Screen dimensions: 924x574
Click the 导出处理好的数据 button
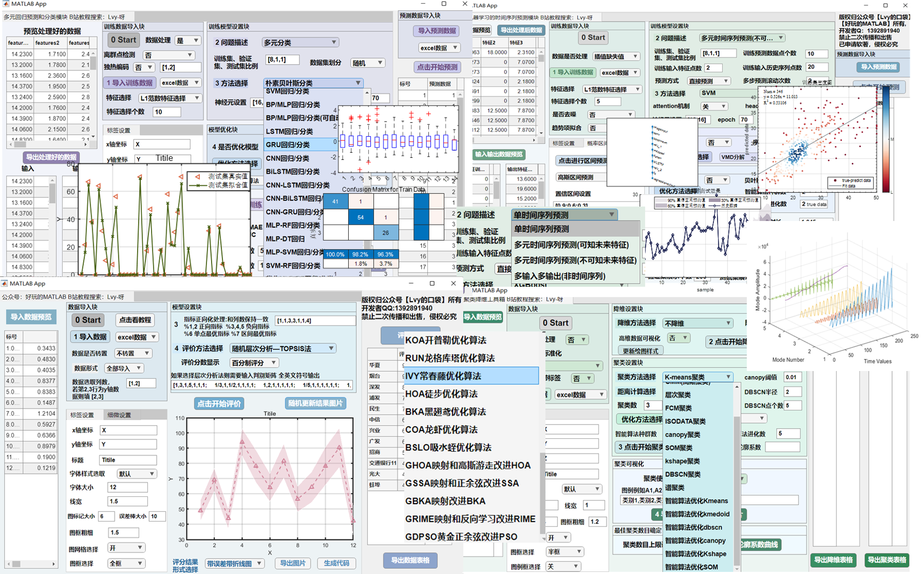(x=51, y=157)
